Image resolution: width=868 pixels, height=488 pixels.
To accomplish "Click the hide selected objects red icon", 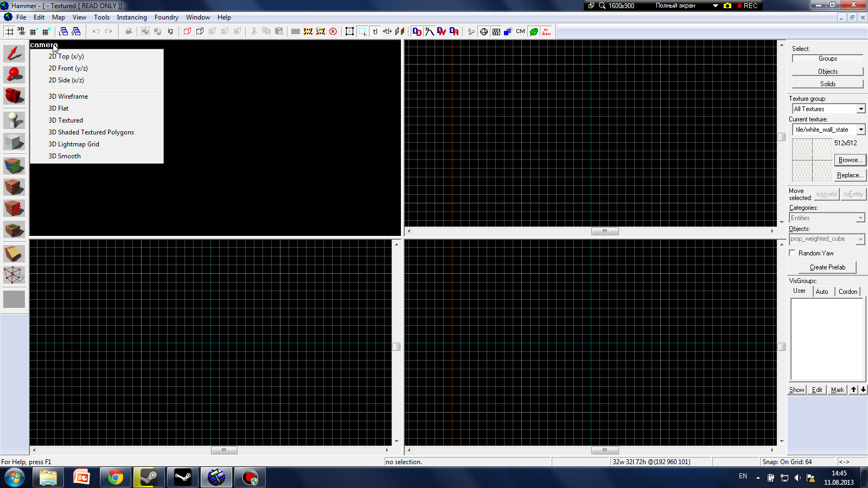I will coord(188,31).
